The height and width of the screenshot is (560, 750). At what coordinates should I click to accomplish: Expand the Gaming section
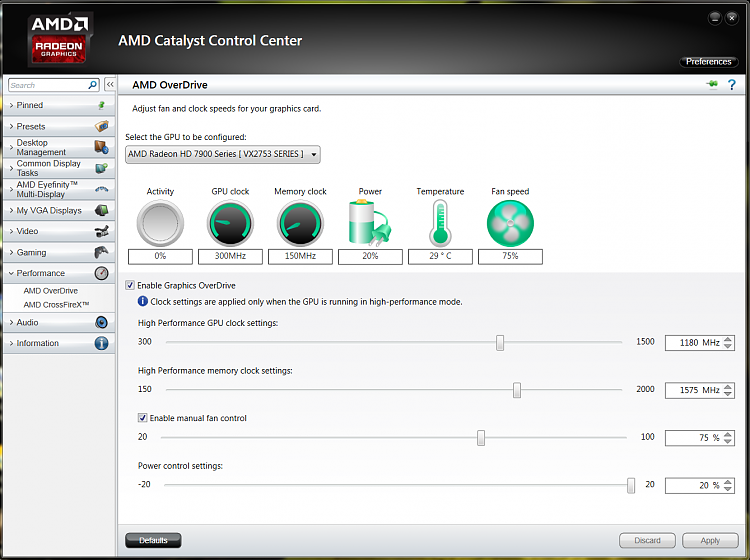point(59,252)
